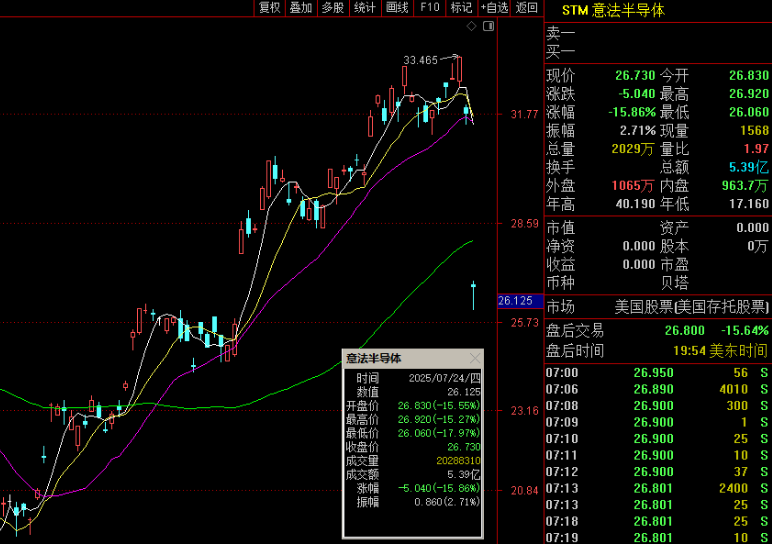
Task: Click the 今开 26.830 value
Action: 749,75
